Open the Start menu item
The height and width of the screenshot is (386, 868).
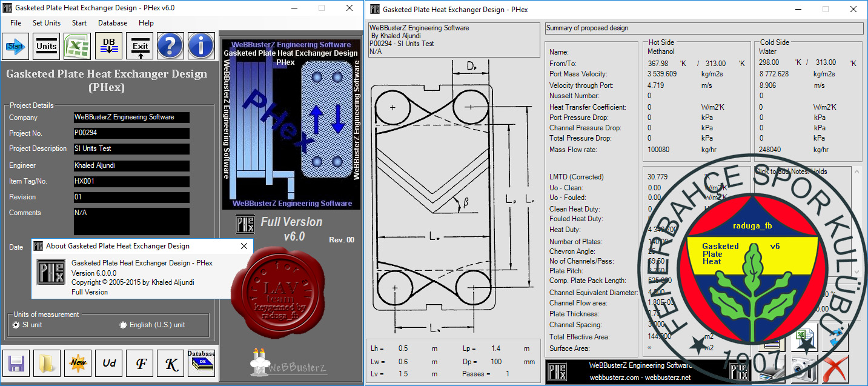[79, 23]
